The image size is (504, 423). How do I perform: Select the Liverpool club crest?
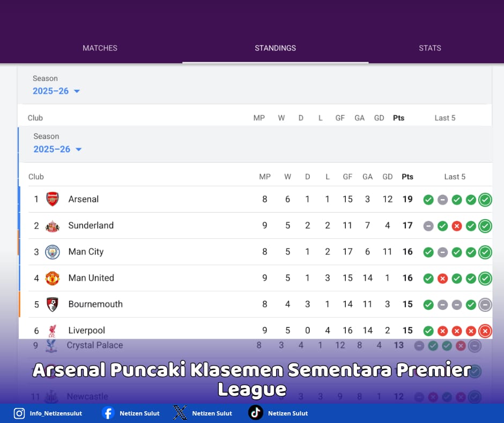coord(53,330)
